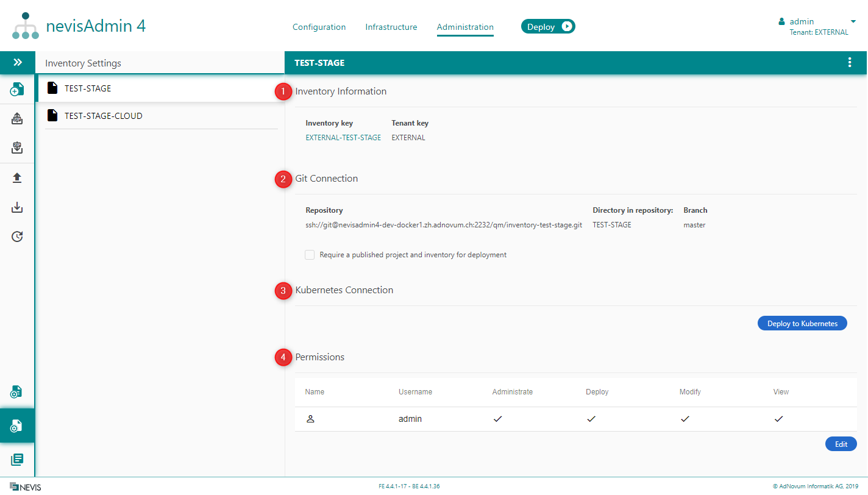Viewport: 868px width, 495px height.
Task: Click the checkmark under Administrate column
Action: pyautogui.click(x=497, y=419)
